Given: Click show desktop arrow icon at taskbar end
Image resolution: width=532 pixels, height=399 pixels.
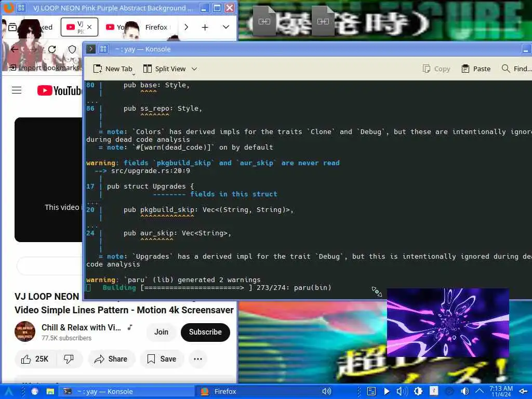Looking at the screenshot, I should pos(524,392).
